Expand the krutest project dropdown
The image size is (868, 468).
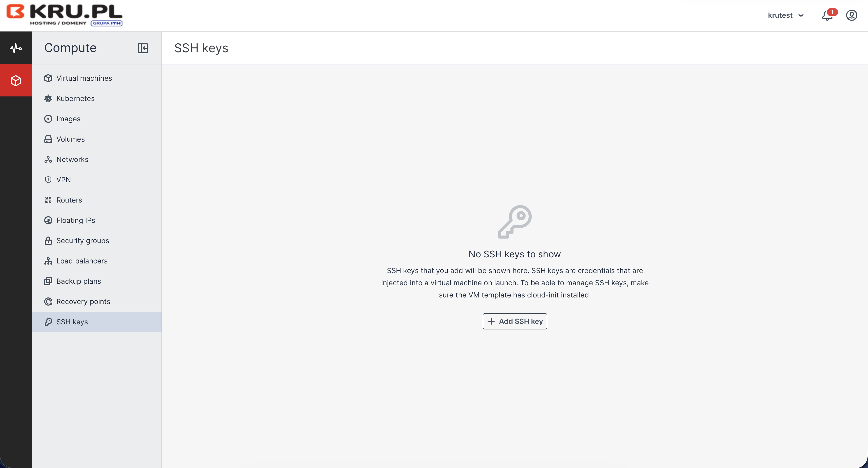pyautogui.click(x=786, y=15)
